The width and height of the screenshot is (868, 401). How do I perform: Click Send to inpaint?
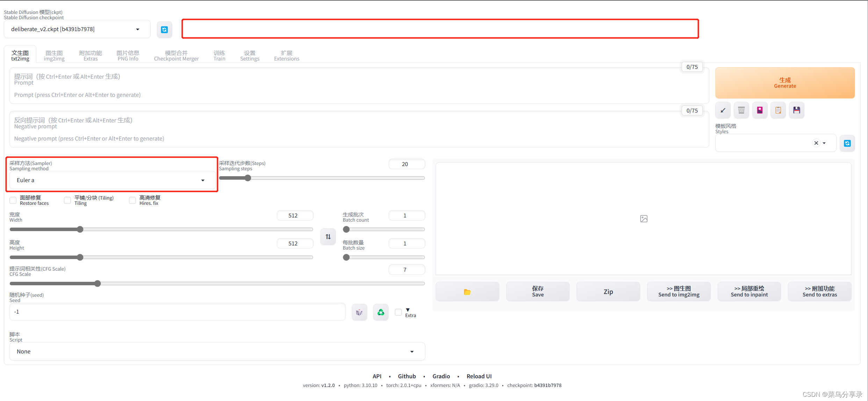(x=749, y=292)
